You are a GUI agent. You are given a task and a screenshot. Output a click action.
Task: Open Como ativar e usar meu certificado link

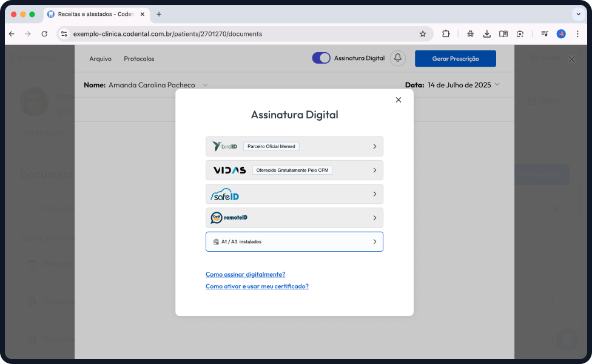pos(257,286)
